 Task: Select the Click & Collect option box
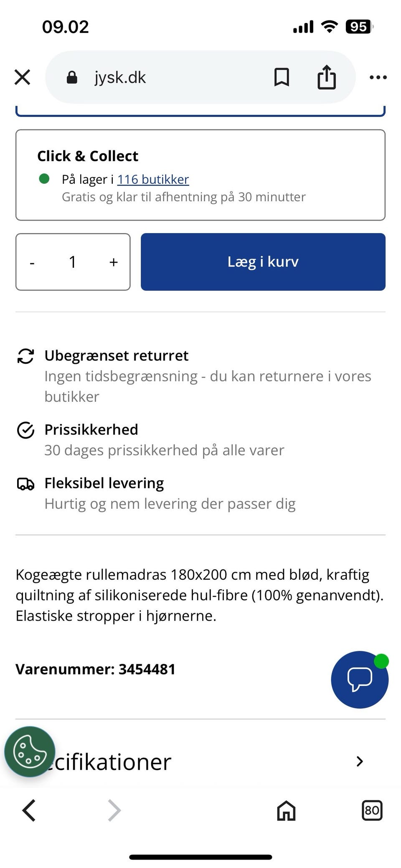tap(200, 175)
